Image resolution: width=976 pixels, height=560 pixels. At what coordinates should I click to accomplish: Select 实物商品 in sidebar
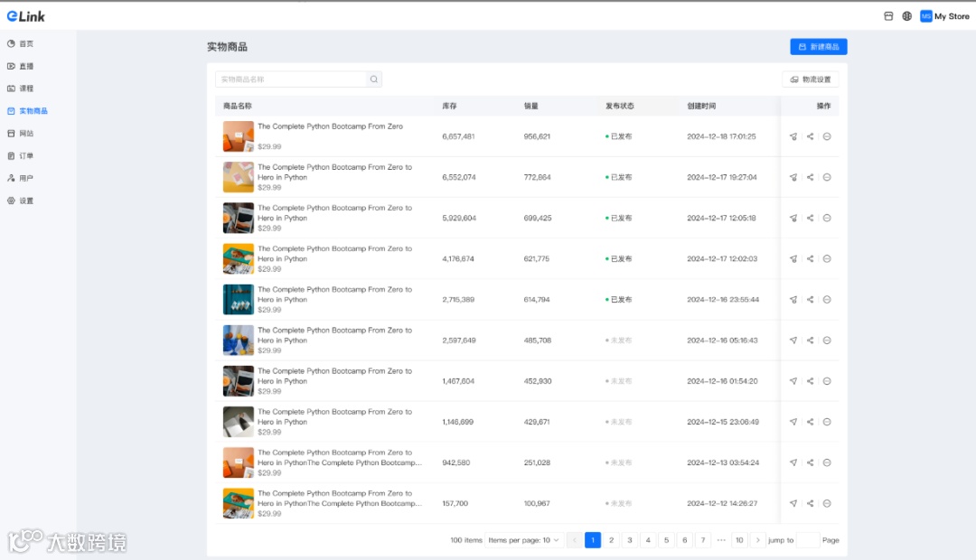pyautogui.click(x=27, y=111)
